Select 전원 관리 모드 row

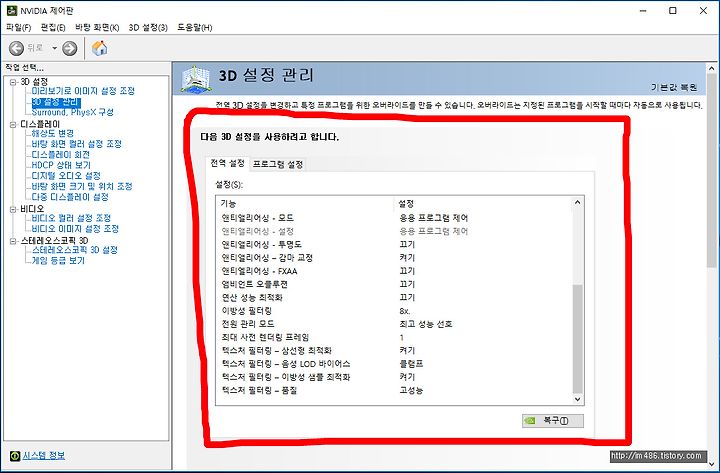point(394,324)
